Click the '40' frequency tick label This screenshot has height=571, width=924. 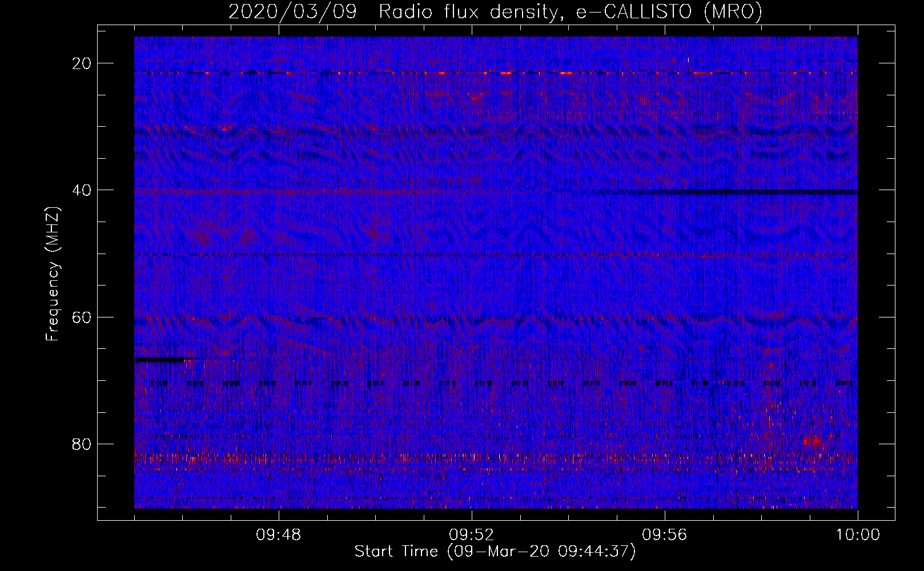point(82,190)
